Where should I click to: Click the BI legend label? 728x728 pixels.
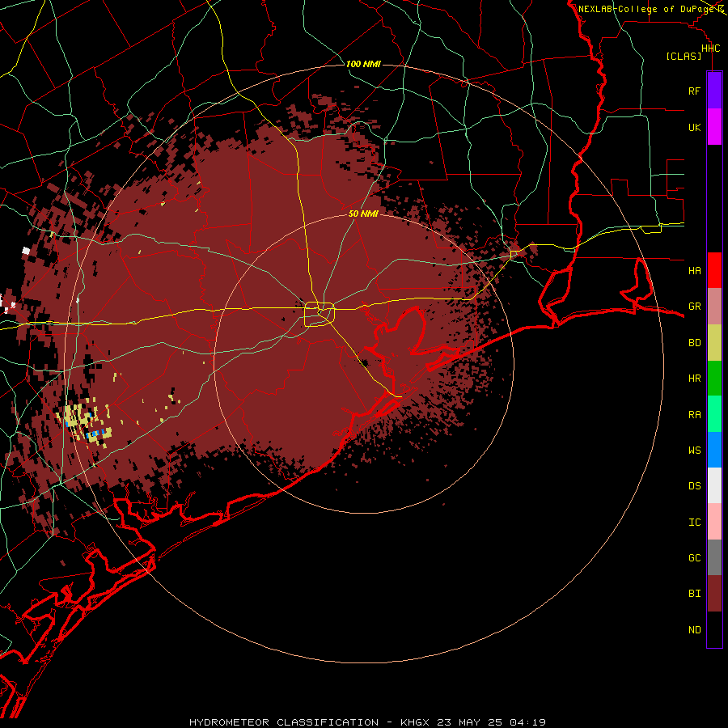pyautogui.click(x=694, y=594)
